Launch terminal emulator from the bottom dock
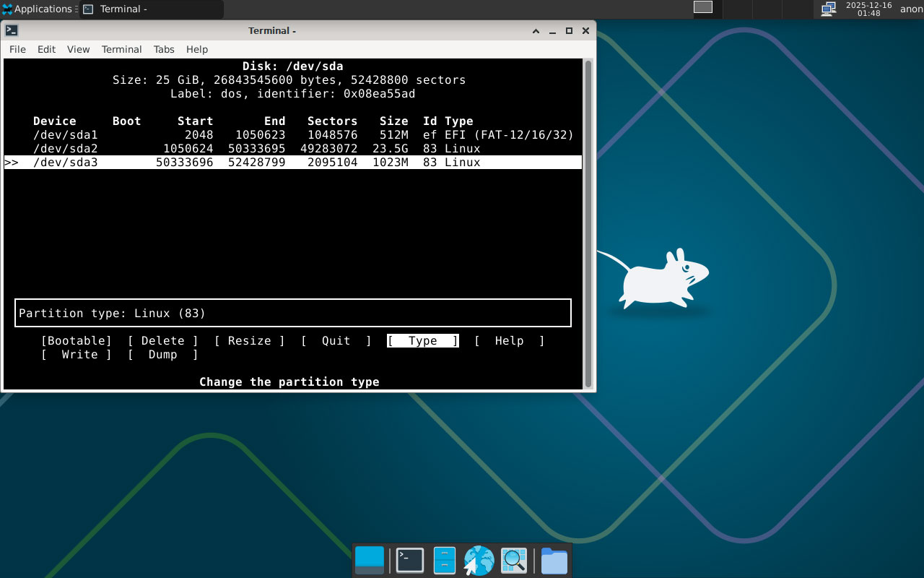The width and height of the screenshot is (924, 578). (x=410, y=561)
